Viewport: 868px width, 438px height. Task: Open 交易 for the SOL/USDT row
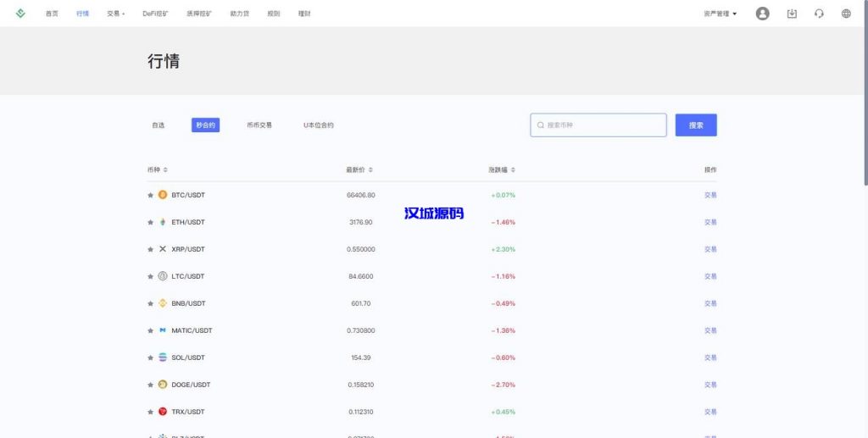click(x=710, y=358)
